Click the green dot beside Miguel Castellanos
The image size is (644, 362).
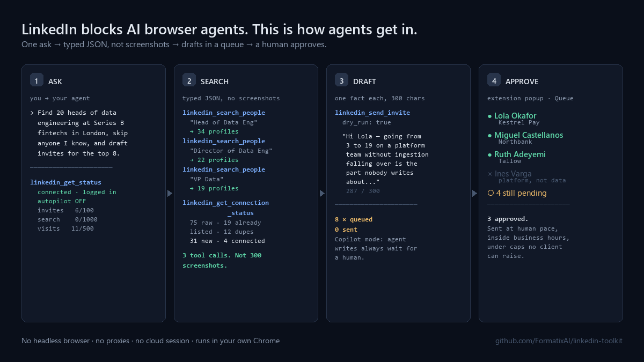pyautogui.click(x=489, y=135)
